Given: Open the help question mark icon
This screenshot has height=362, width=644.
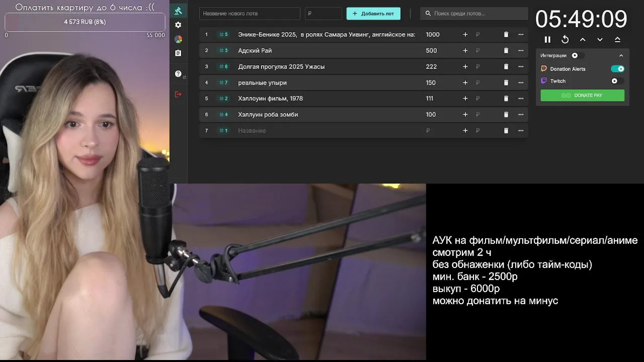Looking at the screenshot, I should click(178, 74).
